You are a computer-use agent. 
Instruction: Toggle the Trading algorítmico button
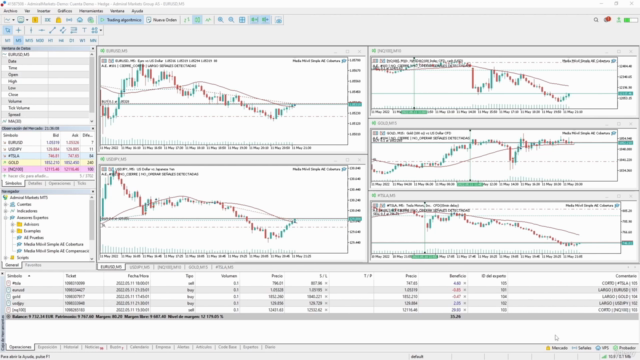[x=121, y=20]
